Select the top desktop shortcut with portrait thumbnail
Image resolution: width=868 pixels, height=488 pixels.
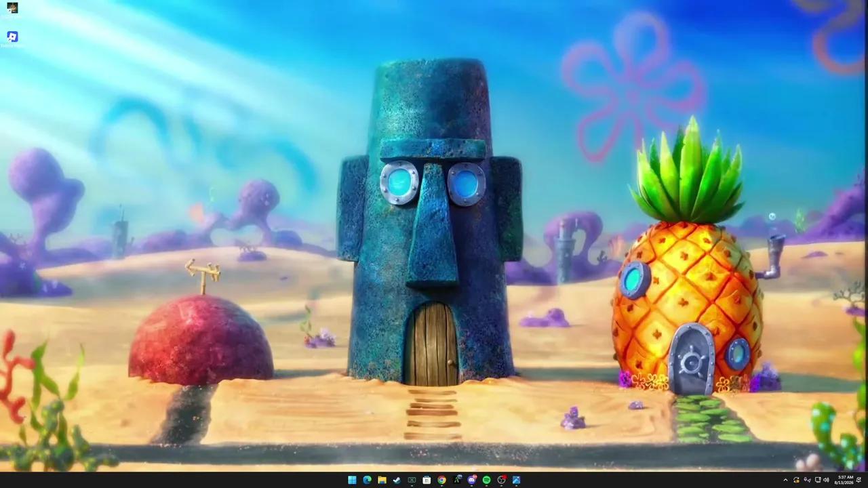tap(12, 8)
